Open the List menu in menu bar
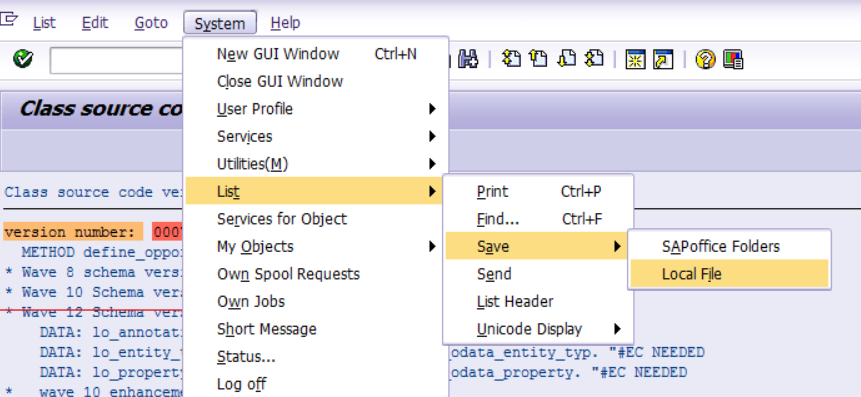 click(44, 23)
